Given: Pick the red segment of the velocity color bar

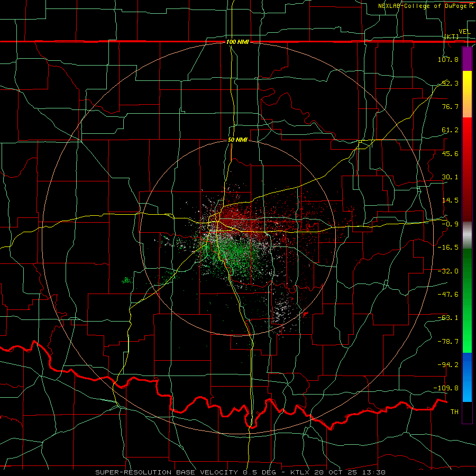Looking at the screenshot, I should coord(467,169).
